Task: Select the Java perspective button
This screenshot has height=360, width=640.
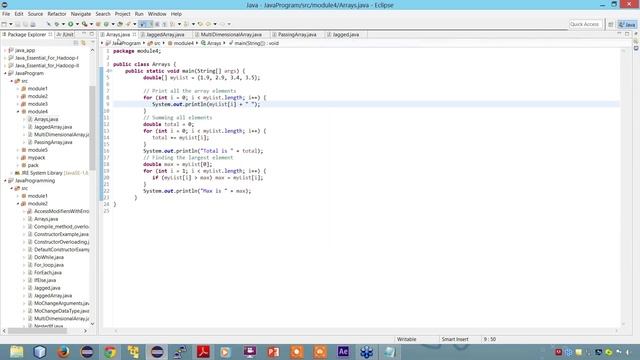Action: (627, 24)
